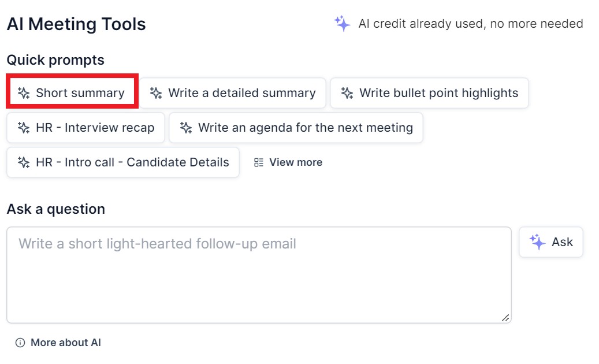Select the Write a detailed summary prompt
Screen dimensions: 599x364
233,92
